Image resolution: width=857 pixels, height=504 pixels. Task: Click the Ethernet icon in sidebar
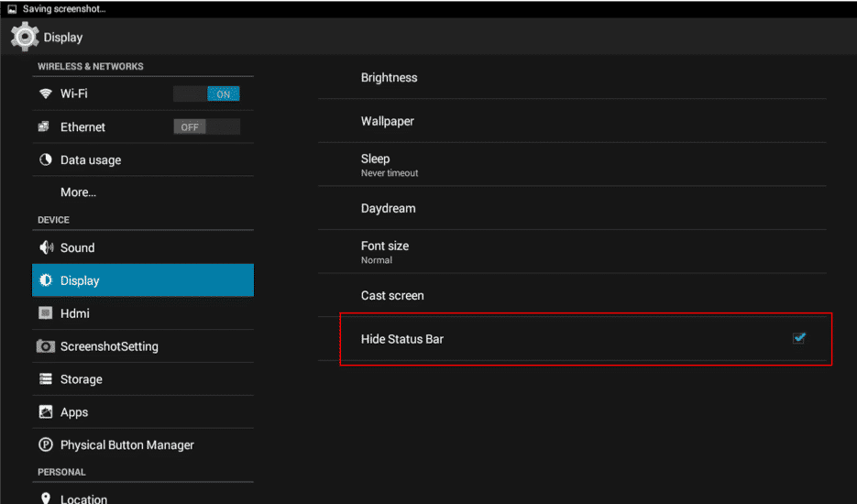[x=44, y=126]
